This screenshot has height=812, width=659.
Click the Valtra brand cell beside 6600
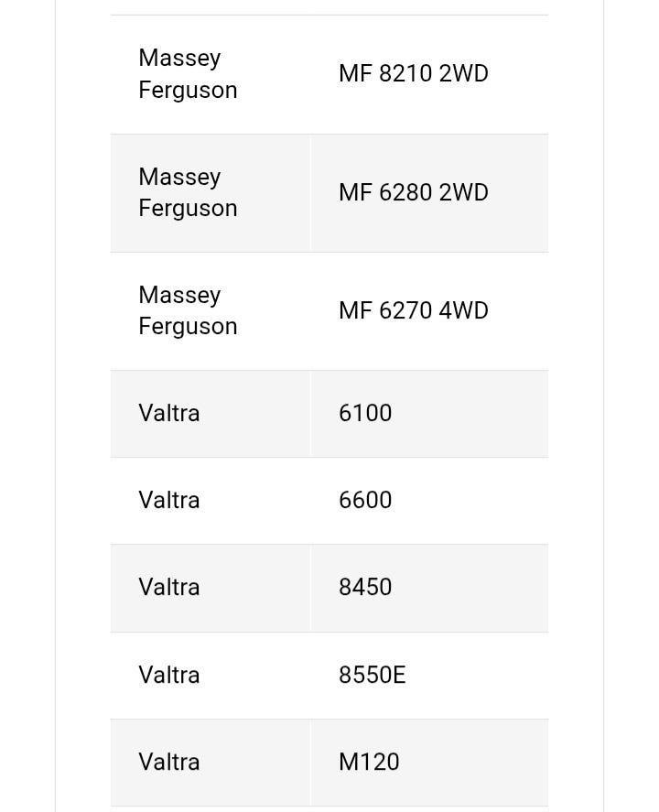pyautogui.click(x=169, y=500)
